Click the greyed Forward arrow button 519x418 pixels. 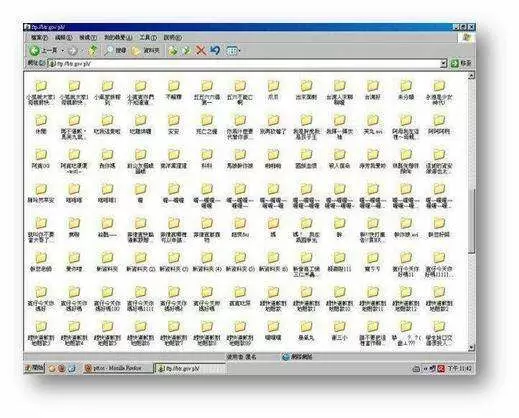pos(73,51)
